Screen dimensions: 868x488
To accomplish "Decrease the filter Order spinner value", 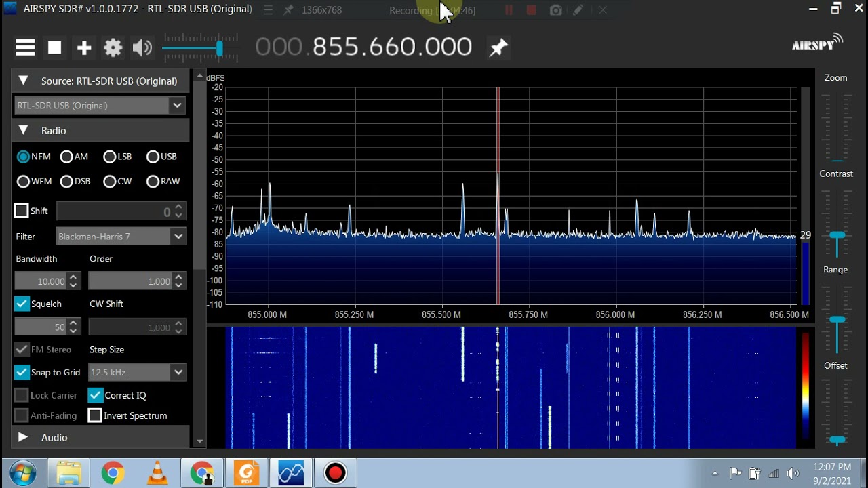I will (x=178, y=285).
